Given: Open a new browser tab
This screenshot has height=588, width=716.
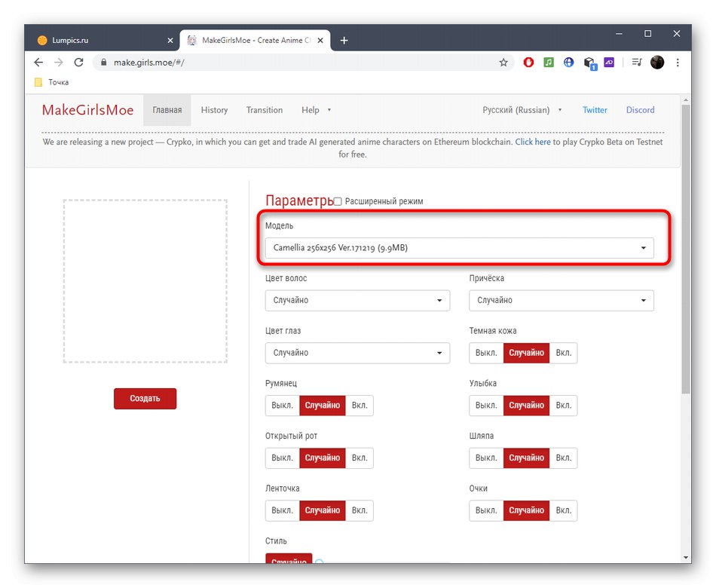Looking at the screenshot, I should pos(344,41).
